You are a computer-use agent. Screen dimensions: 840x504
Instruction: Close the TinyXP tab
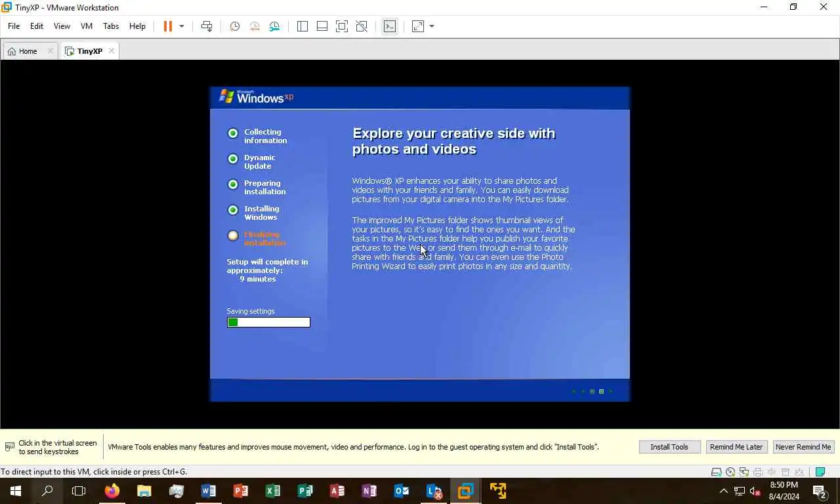coord(112,51)
